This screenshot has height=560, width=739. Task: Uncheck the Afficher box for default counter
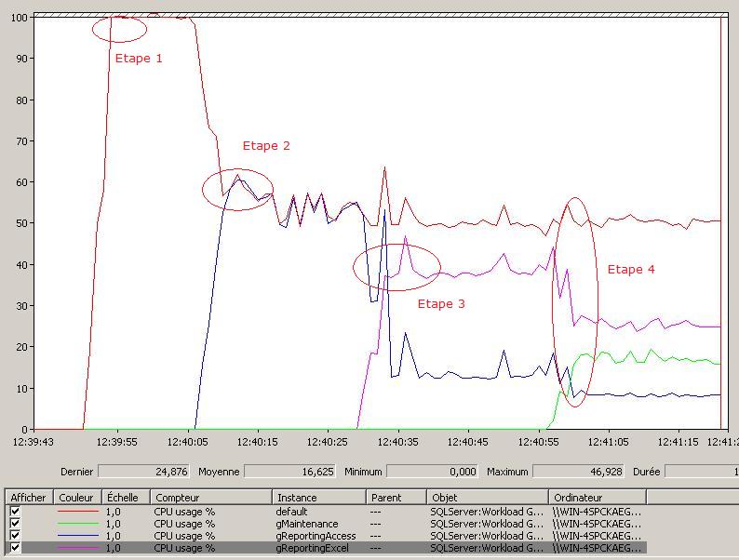[15, 512]
